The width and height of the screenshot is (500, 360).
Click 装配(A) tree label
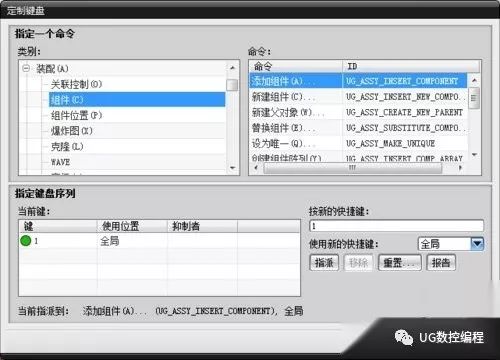(x=52, y=69)
